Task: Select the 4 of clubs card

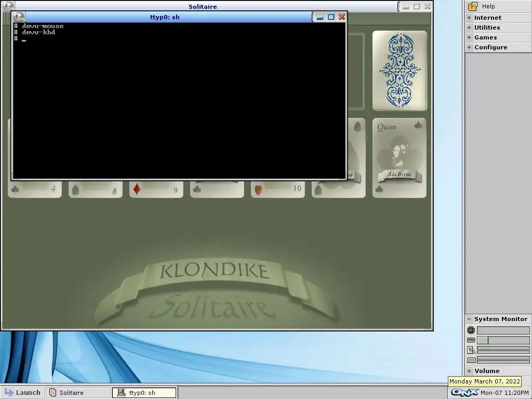Action: coord(35,189)
